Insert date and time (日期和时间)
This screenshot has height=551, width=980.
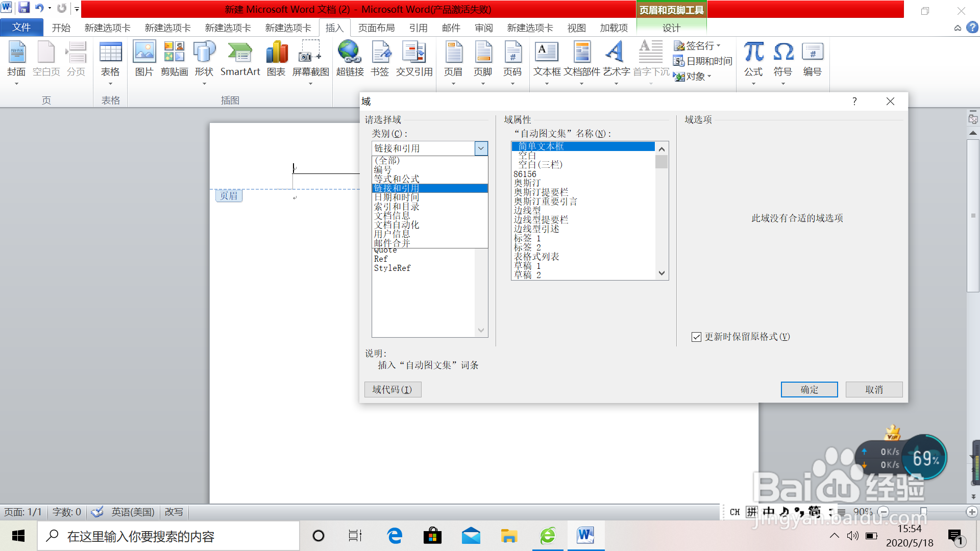703,61
